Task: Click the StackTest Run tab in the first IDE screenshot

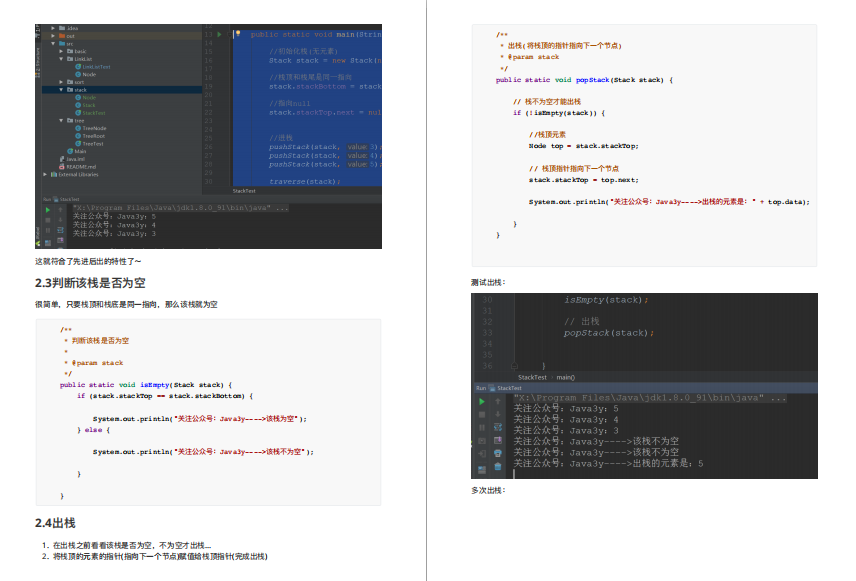Action: point(67,199)
